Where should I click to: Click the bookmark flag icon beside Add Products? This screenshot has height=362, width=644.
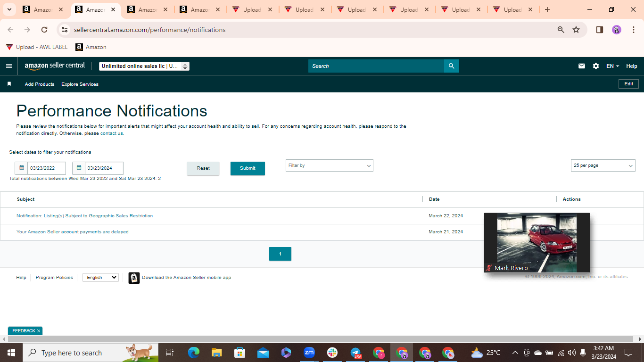(x=9, y=84)
